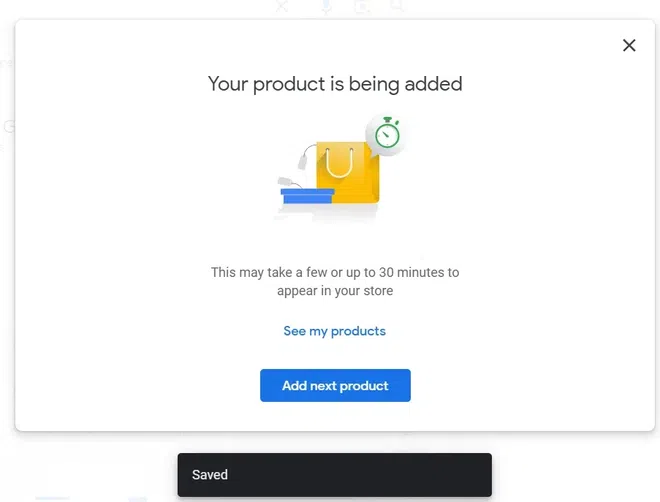The height and width of the screenshot is (502, 660).
Task: Click the white handle of the shopping bag
Action: [x=340, y=162]
